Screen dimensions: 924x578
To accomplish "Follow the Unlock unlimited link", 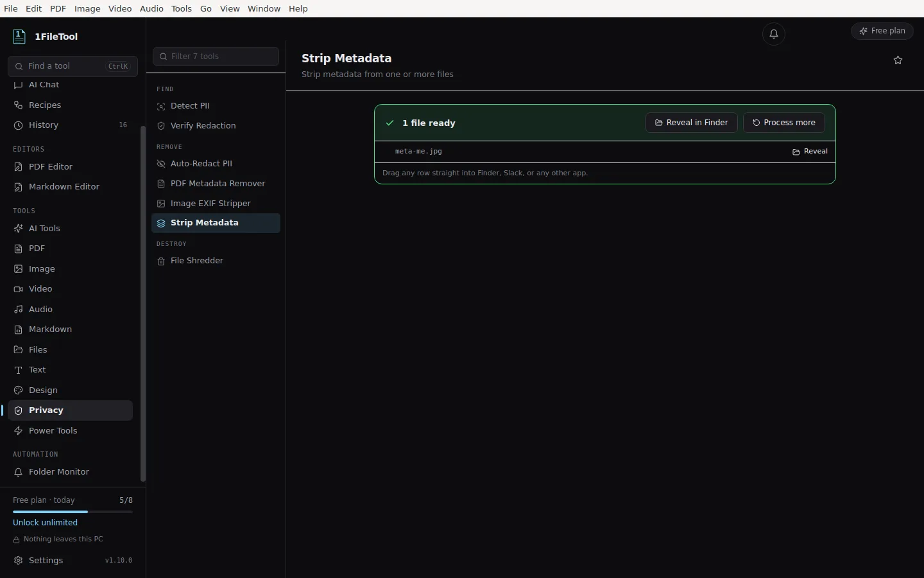I will (45, 523).
